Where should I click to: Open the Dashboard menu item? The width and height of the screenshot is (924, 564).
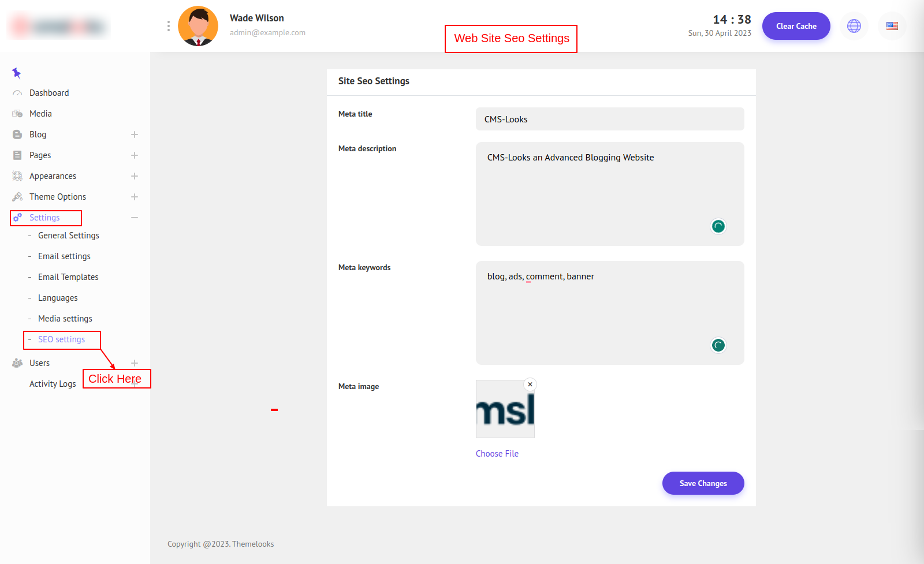click(x=49, y=93)
